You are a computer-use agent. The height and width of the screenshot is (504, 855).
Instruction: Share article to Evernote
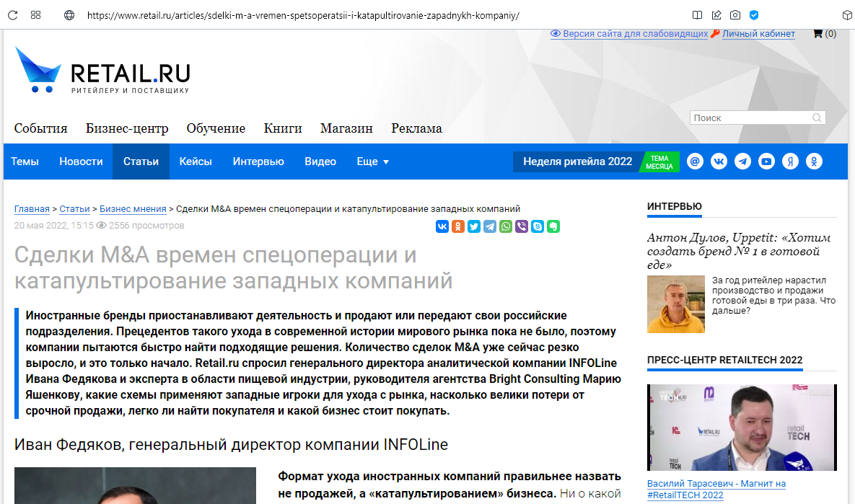[x=553, y=226]
